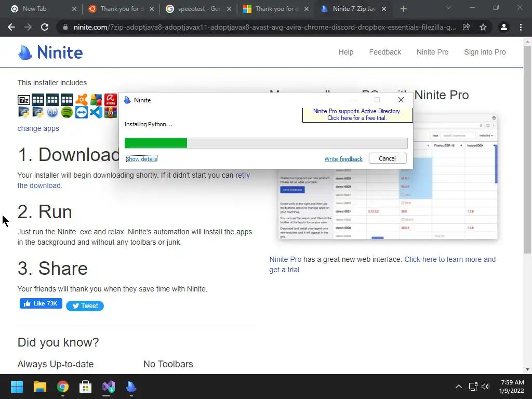Open Feedback in the Ninite header
Image resolution: width=532 pixels, height=399 pixels.
385,52
